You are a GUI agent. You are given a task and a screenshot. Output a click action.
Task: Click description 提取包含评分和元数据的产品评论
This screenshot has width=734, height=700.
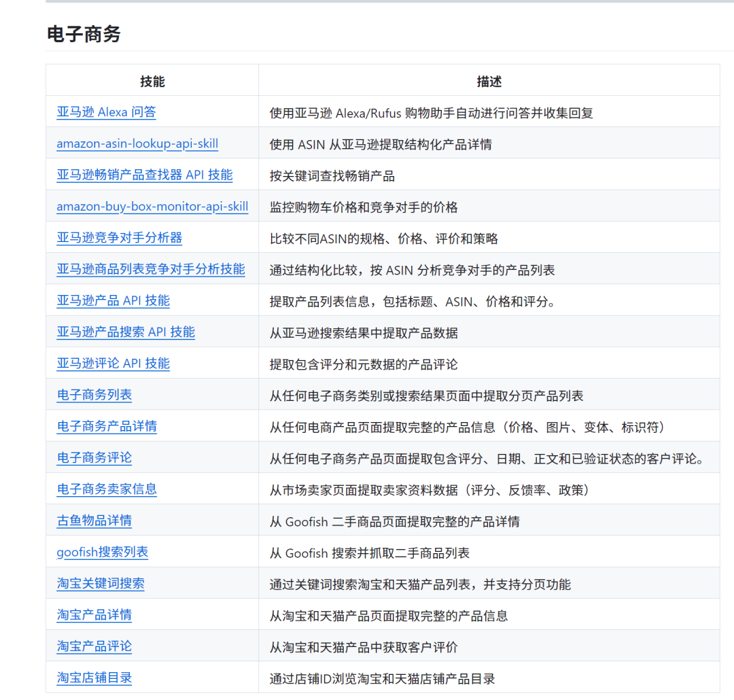364,364
